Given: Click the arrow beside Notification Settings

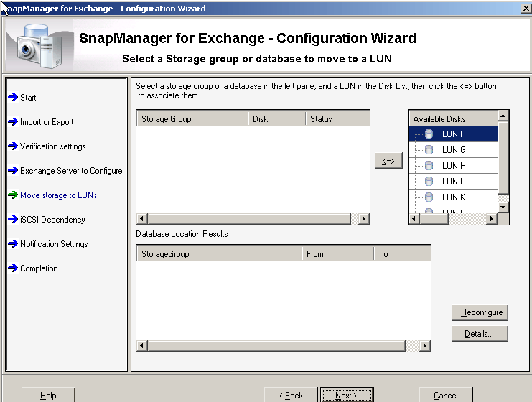Looking at the screenshot, I should tap(13, 244).
